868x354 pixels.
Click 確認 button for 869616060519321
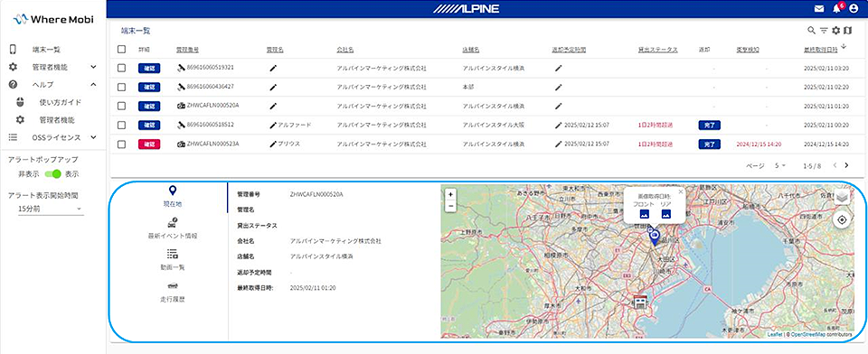[x=149, y=68]
